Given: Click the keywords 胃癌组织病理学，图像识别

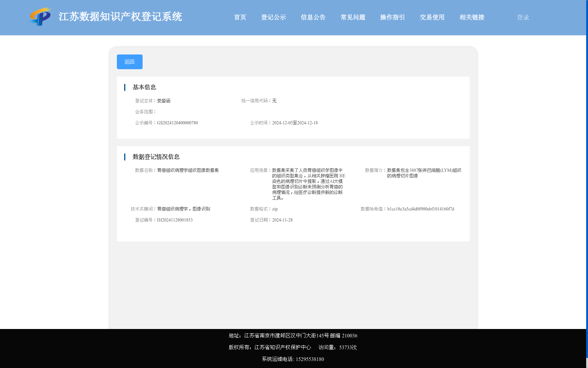Looking at the screenshot, I should click(183, 209).
